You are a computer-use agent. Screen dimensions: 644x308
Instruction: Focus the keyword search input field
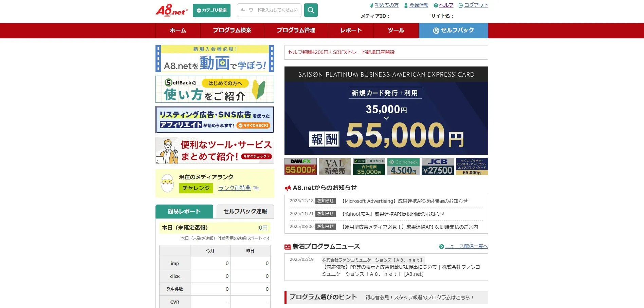(x=269, y=10)
